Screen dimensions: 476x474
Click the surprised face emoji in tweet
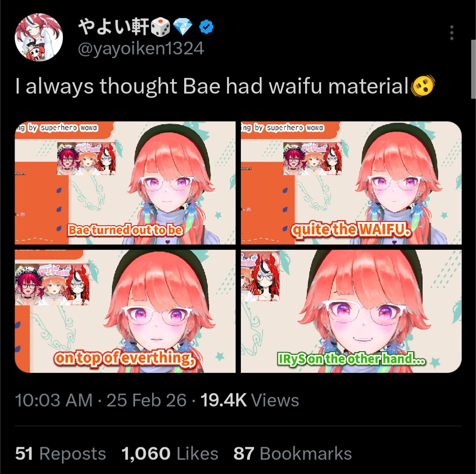(423, 86)
